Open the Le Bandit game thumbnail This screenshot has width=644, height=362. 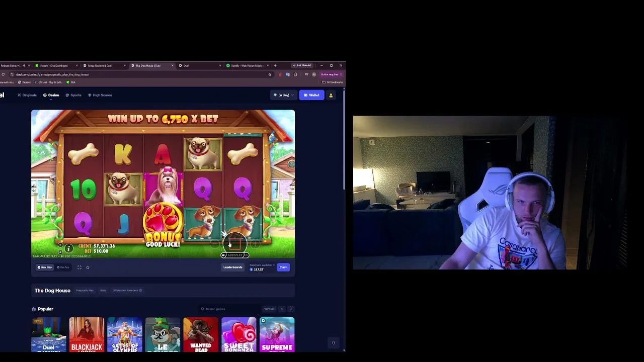[163, 334]
